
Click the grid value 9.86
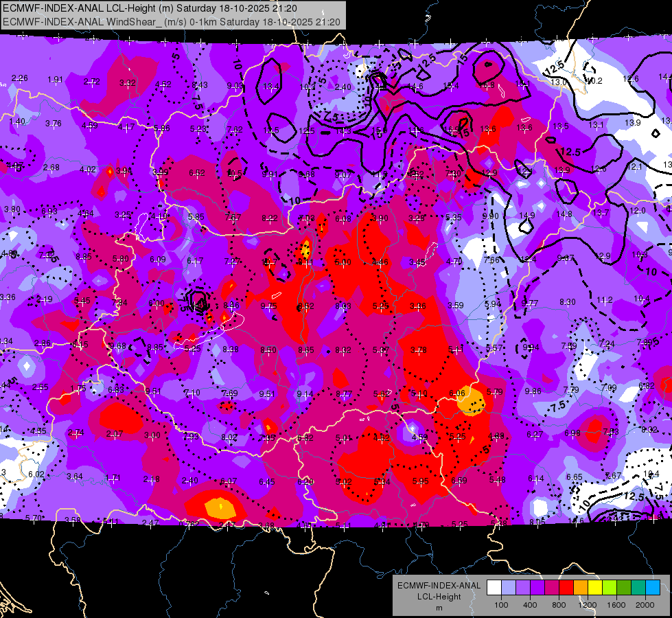(533, 391)
